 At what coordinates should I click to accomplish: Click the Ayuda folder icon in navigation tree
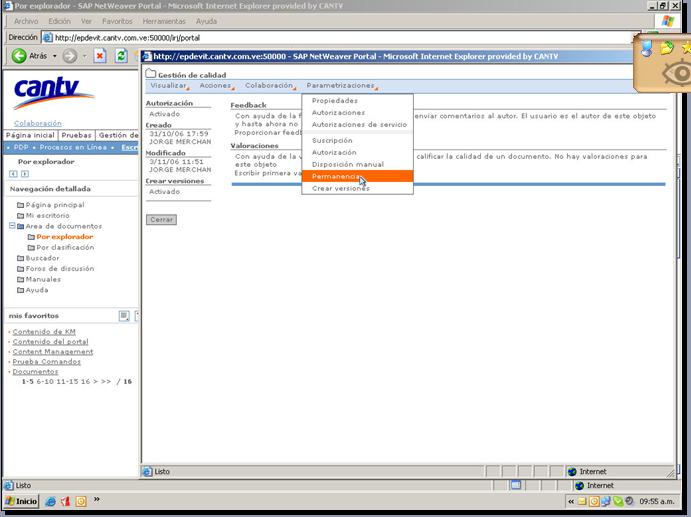[20, 290]
